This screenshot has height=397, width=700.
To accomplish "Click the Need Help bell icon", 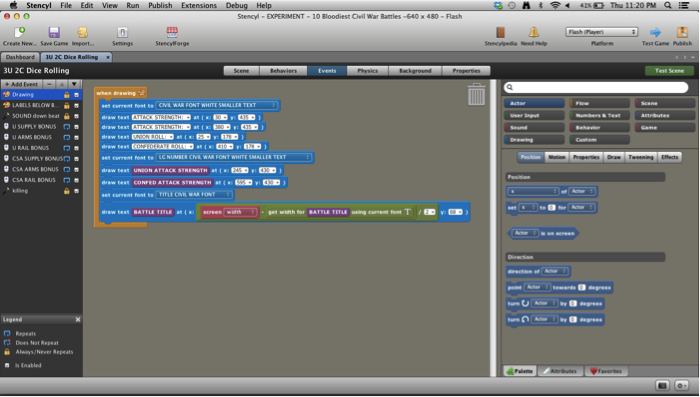I will 533,32.
